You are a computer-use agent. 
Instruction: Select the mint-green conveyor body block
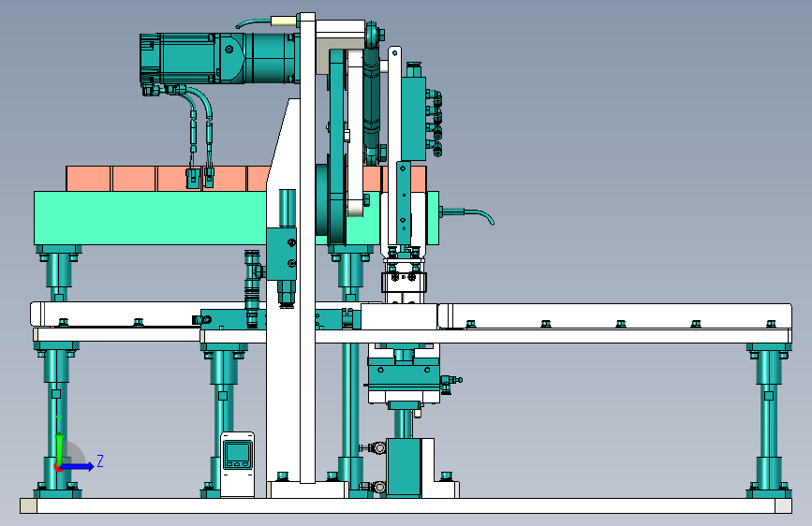150,218
